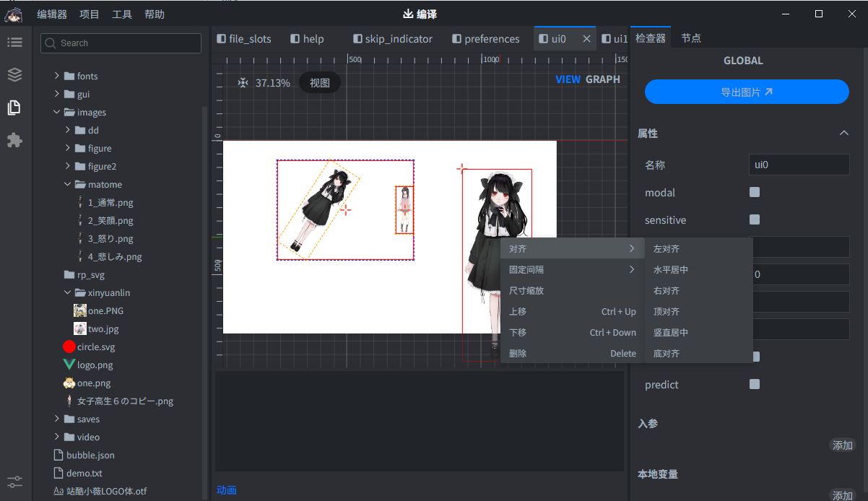
Task: Expand the fonts folder
Action: click(57, 76)
